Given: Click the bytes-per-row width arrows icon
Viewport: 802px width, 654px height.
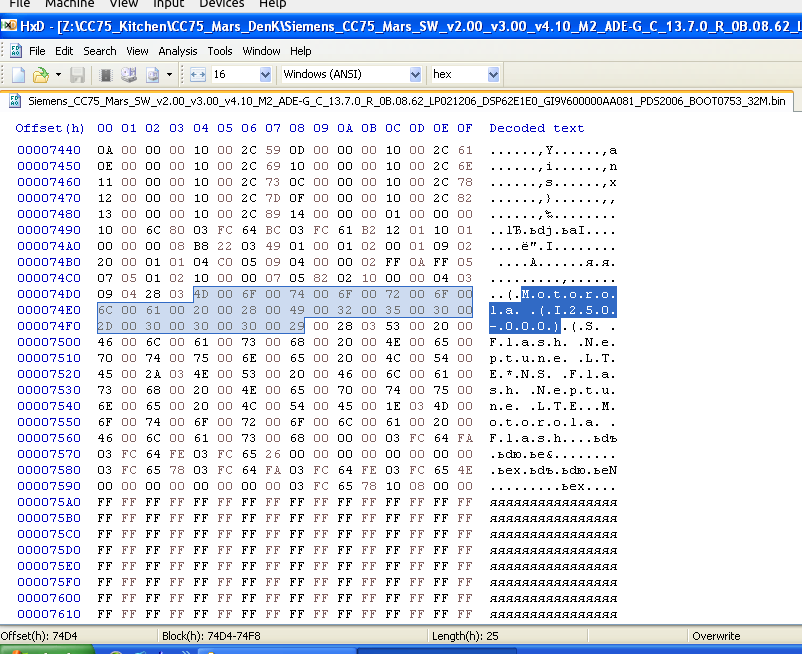Looking at the screenshot, I should point(198,75).
